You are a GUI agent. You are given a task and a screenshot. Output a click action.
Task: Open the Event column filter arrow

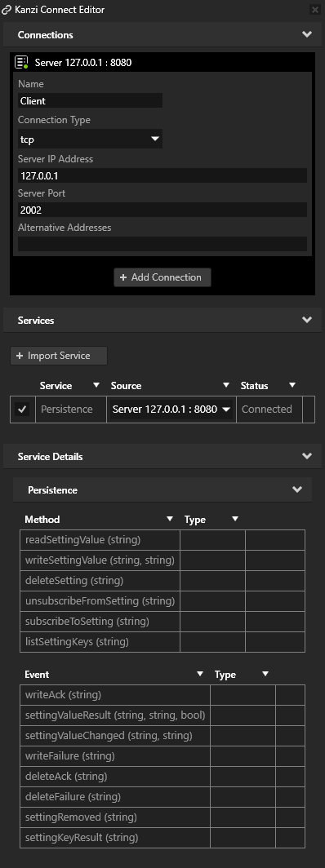click(x=200, y=674)
